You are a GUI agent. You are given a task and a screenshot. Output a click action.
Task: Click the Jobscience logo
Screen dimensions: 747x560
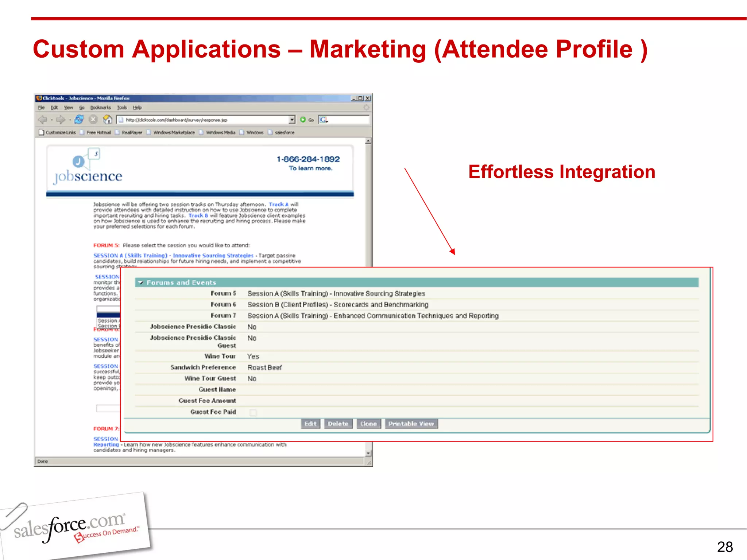[x=88, y=167]
